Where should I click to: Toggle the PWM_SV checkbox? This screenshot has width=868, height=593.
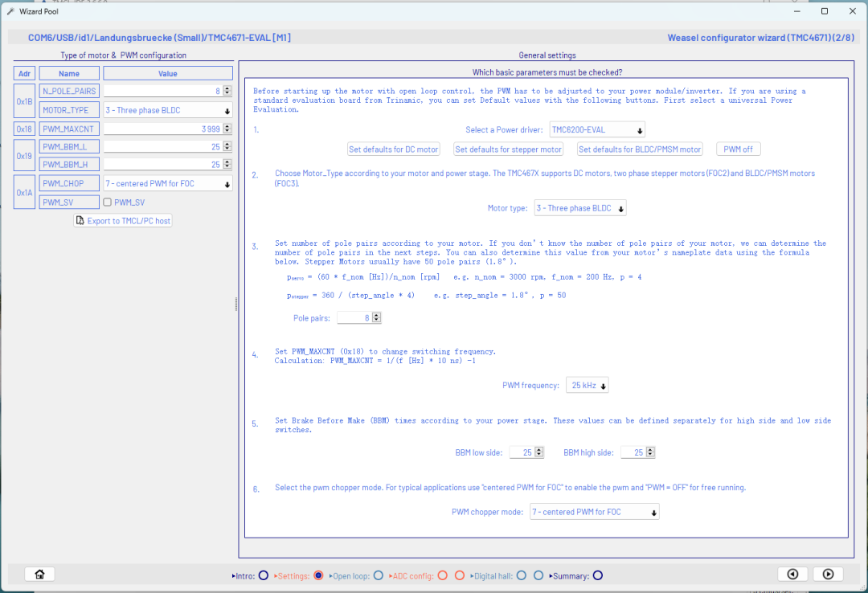[x=108, y=202]
